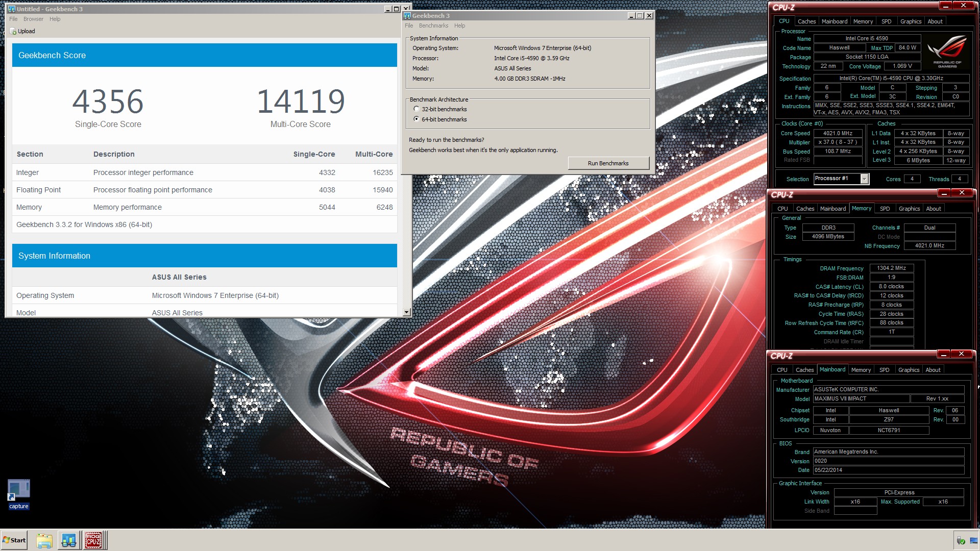Switch to Graphics tab in top CPU-Z window
The image size is (980, 551).
911,21
